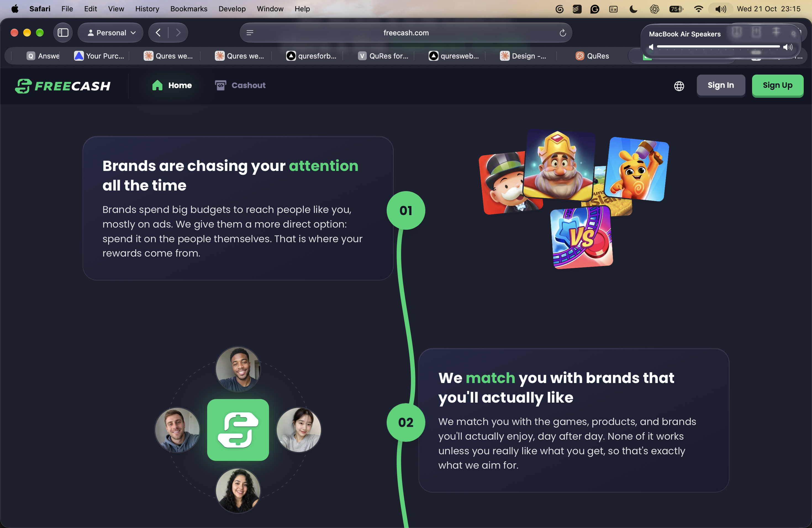
Task: Switch to the 'QuRes for...' tab
Action: [x=383, y=56]
